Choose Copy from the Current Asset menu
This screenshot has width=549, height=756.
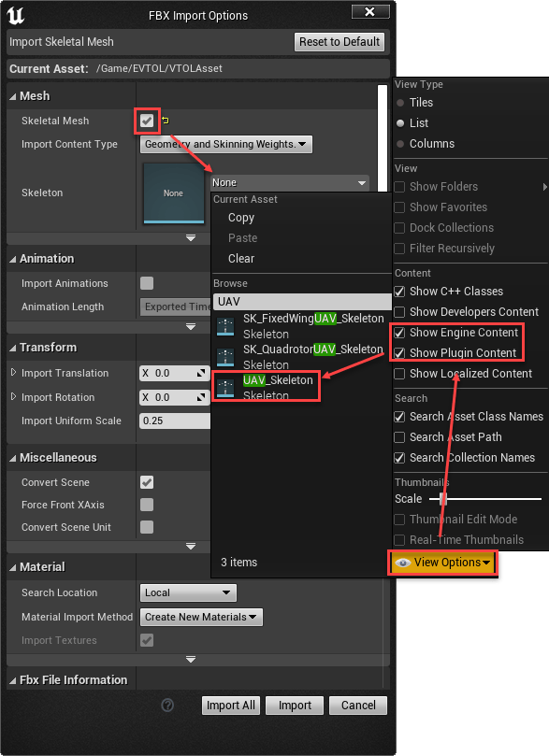coord(240,218)
